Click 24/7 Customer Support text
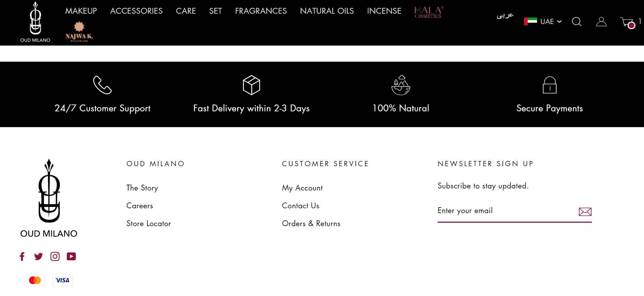The image size is (644, 296). pos(102,109)
